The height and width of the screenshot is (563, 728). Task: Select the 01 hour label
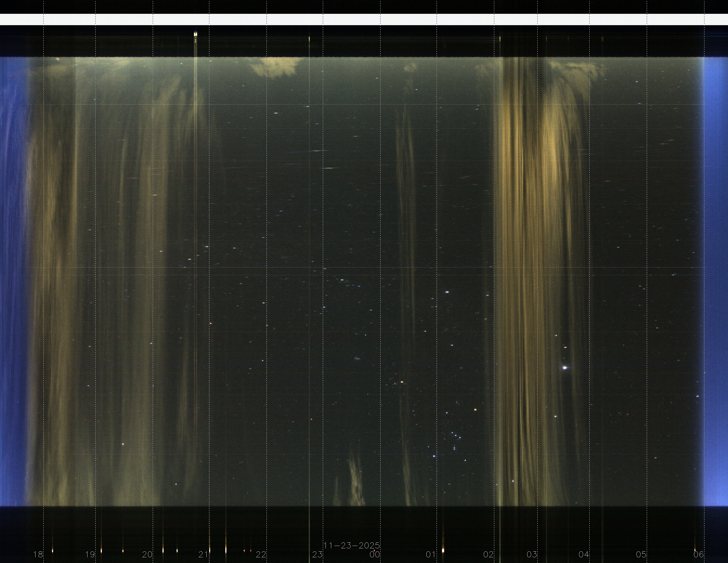coord(431,554)
